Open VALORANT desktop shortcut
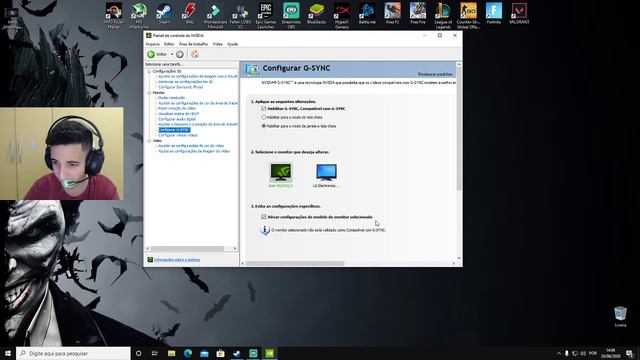Image resolution: width=640 pixels, height=360 pixels. click(x=519, y=14)
